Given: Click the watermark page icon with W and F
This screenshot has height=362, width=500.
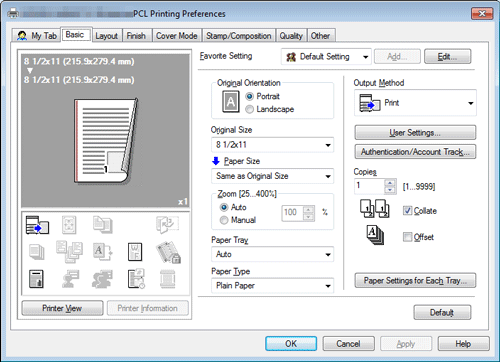Looking at the screenshot, I should click(x=135, y=252).
